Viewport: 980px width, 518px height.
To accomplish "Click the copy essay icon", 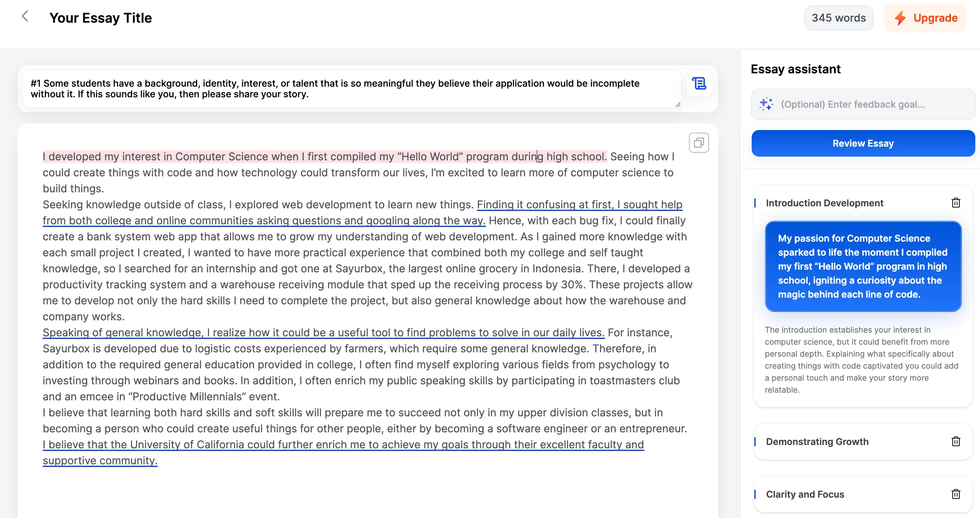I will [x=698, y=143].
